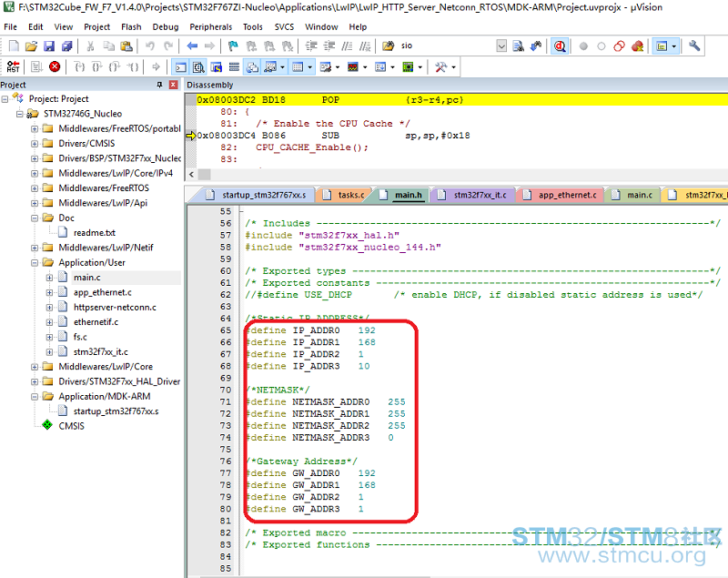Select ethernetif.c in the project tree
This screenshot has height=578, width=728.
(x=96, y=321)
